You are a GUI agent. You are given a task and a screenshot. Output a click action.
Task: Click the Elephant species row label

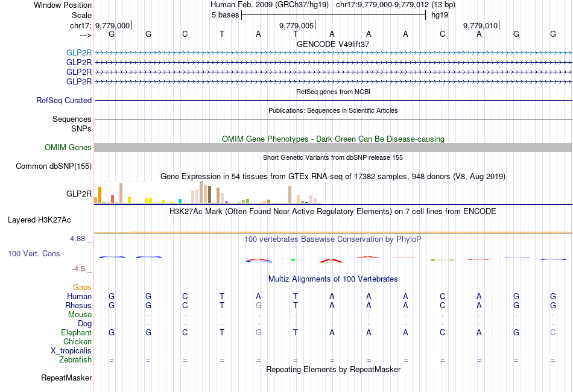[x=77, y=332]
